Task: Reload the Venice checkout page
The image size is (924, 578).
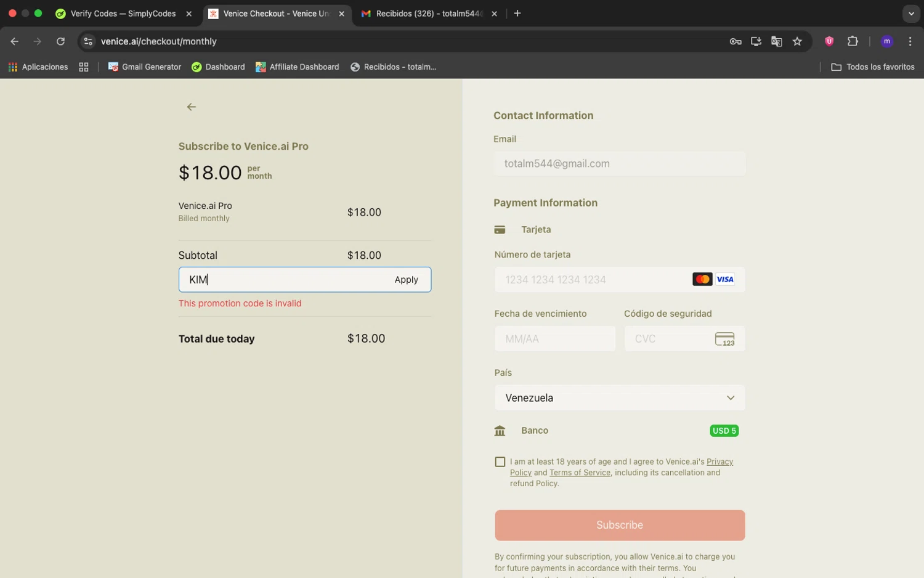Action: click(x=60, y=41)
